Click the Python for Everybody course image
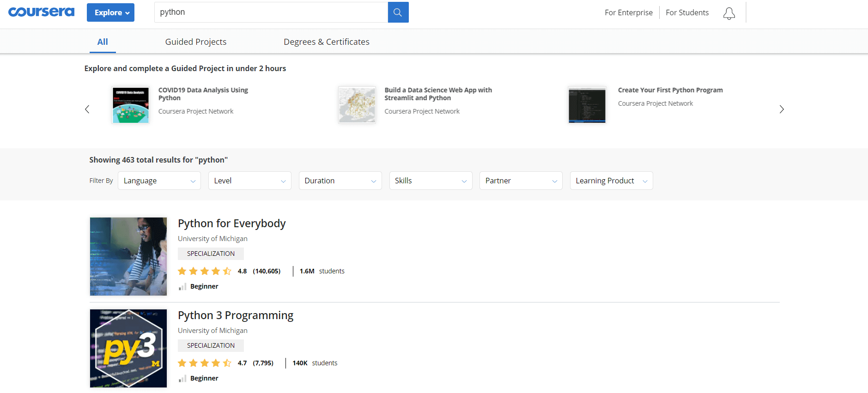Viewport: 868px width, 393px height. (x=128, y=256)
